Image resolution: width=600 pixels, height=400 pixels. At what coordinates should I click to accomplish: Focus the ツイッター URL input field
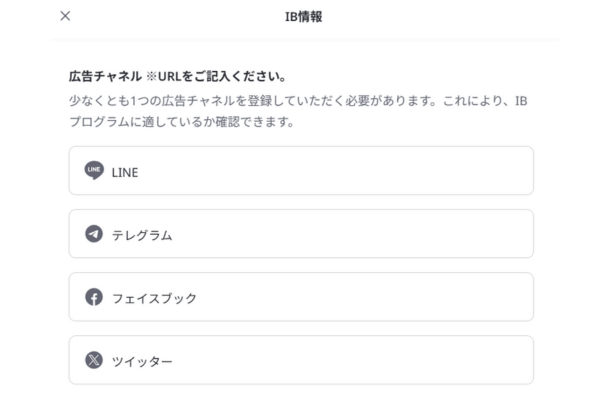coord(301,360)
